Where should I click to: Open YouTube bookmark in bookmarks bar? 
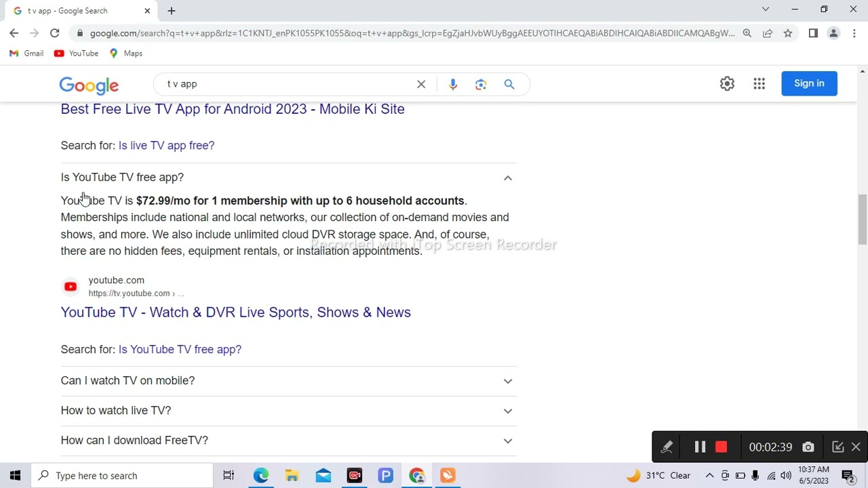click(76, 54)
